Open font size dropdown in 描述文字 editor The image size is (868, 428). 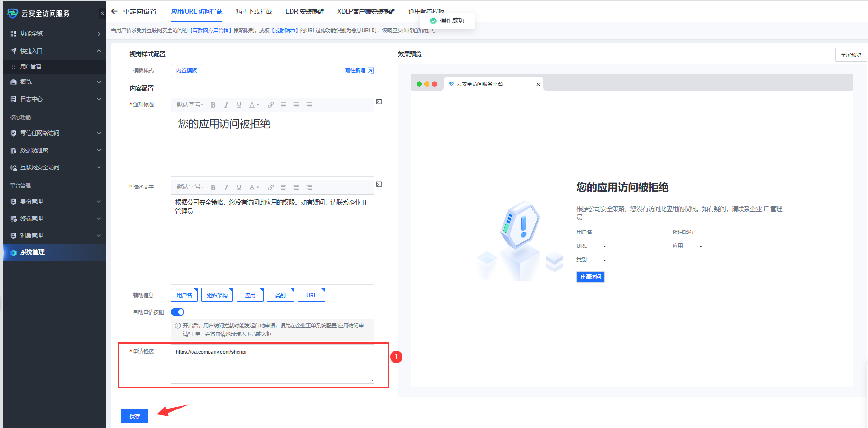point(190,187)
